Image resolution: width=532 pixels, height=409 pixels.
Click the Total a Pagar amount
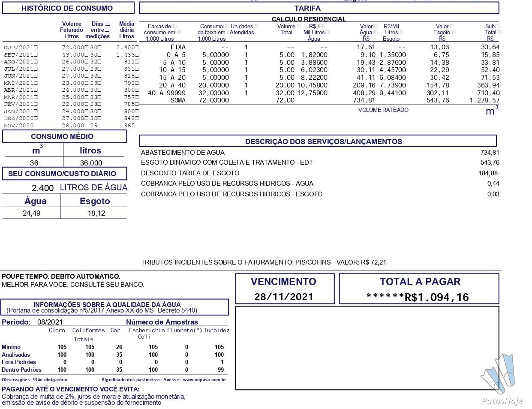pyautogui.click(x=418, y=297)
